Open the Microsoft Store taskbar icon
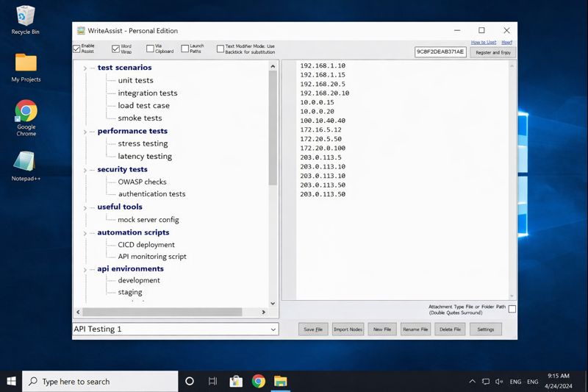The width and height of the screenshot is (588, 392). 236,381
